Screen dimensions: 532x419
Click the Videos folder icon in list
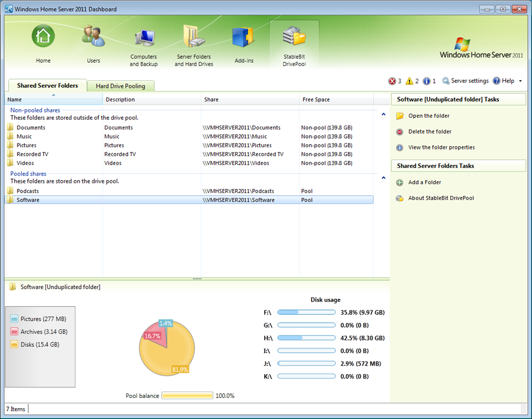10,163
